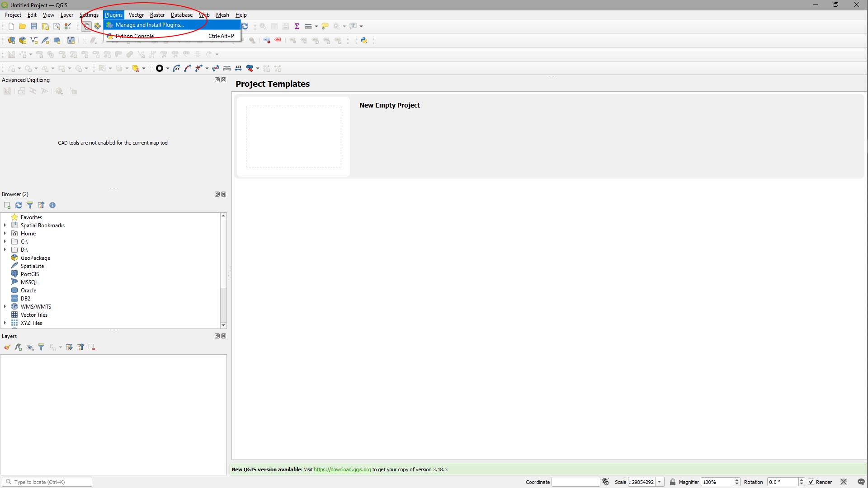This screenshot has height=488, width=868.
Task: Float the Layers panel
Action: pos(217,336)
